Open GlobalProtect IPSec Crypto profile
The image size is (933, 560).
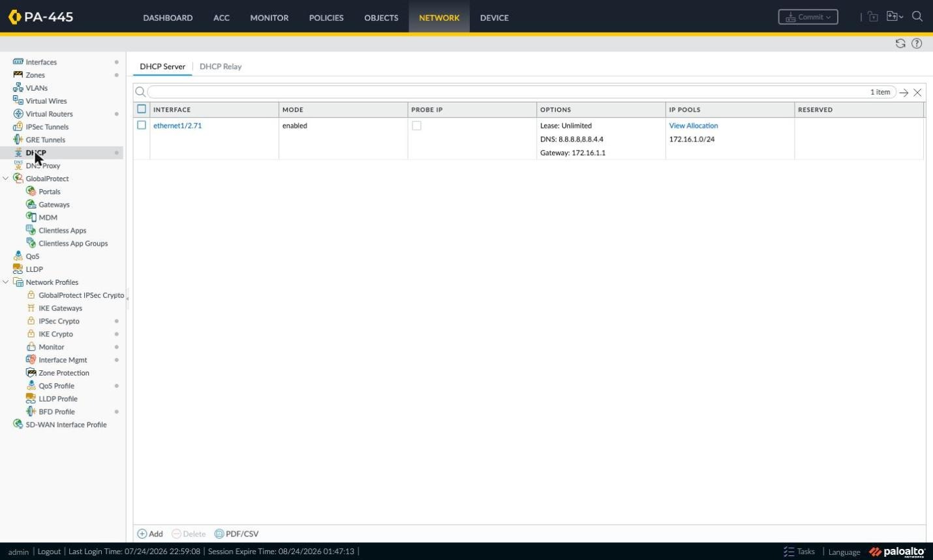pyautogui.click(x=81, y=295)
